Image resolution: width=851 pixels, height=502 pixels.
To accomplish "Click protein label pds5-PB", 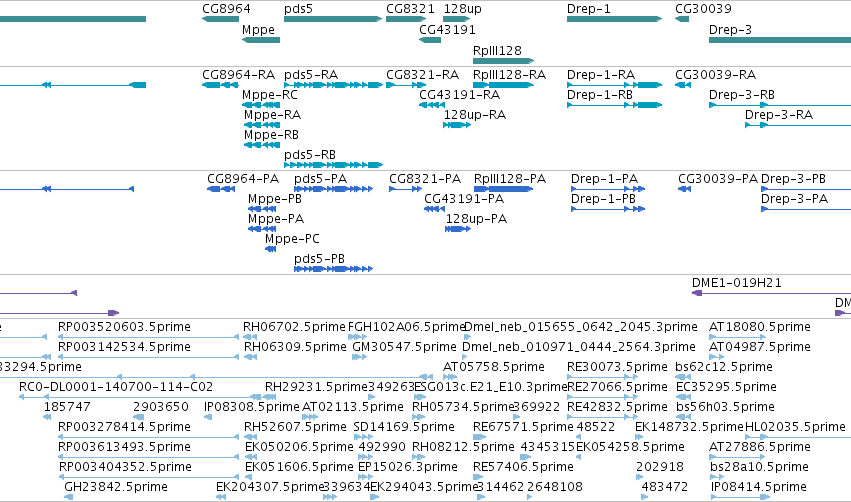I will (x=319, y=259).
